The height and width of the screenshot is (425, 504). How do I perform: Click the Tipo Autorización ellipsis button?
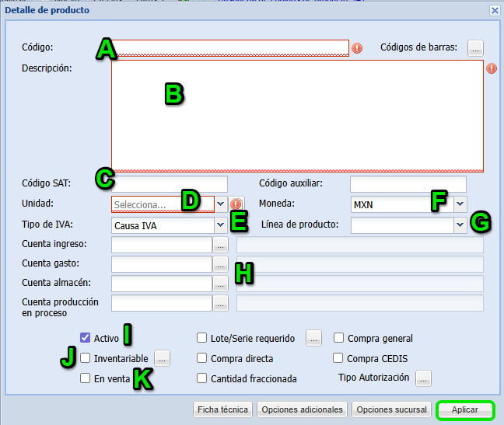[423, 378]
